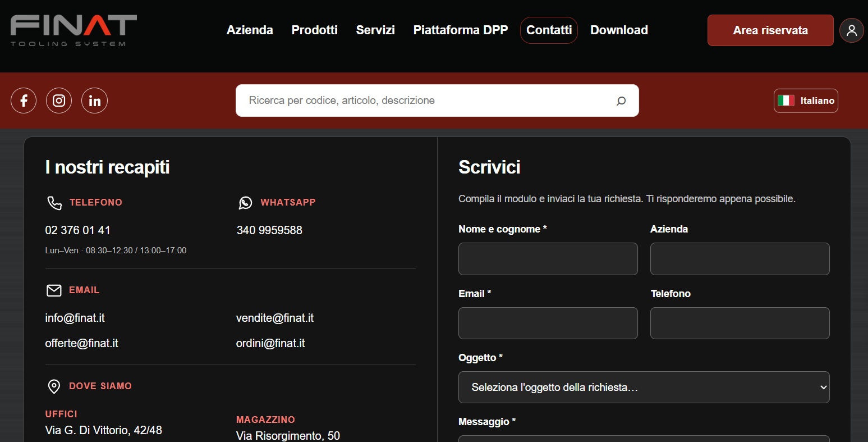The image size is (868, 442).
Task: Click the Azienda form input field
Action: tap(740, 259)
